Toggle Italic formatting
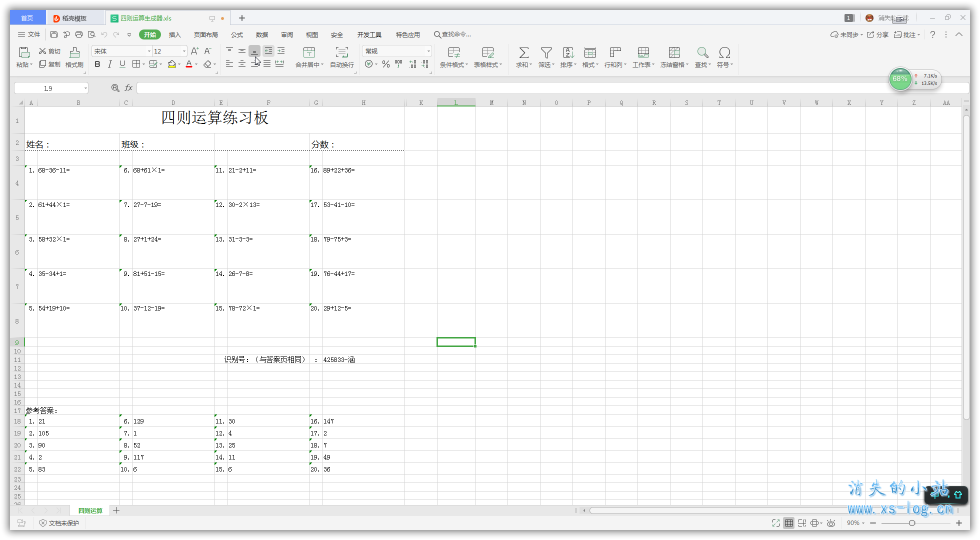The height and width of the screenshot is (540, 980). pos(110,64)
